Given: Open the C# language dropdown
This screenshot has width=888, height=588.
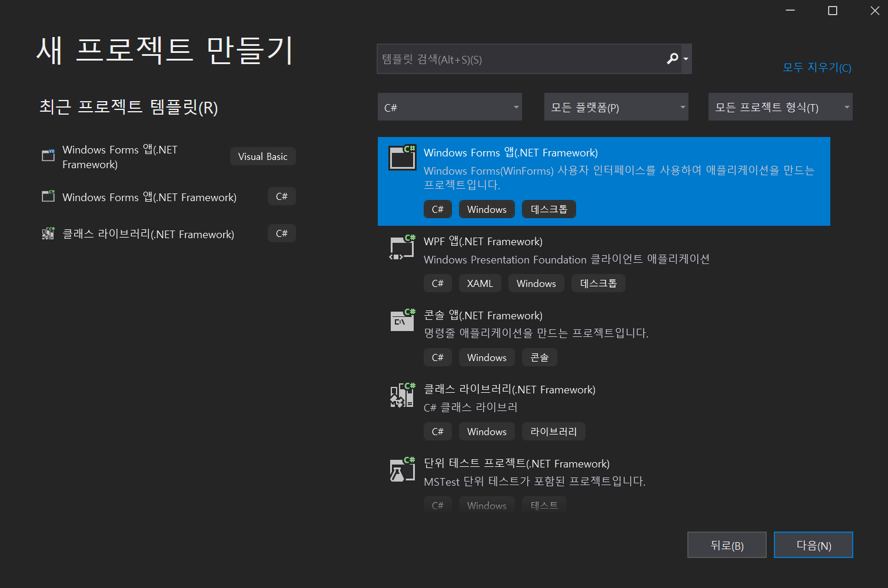Looking at the screenshot, I should (x=450, y=106).
